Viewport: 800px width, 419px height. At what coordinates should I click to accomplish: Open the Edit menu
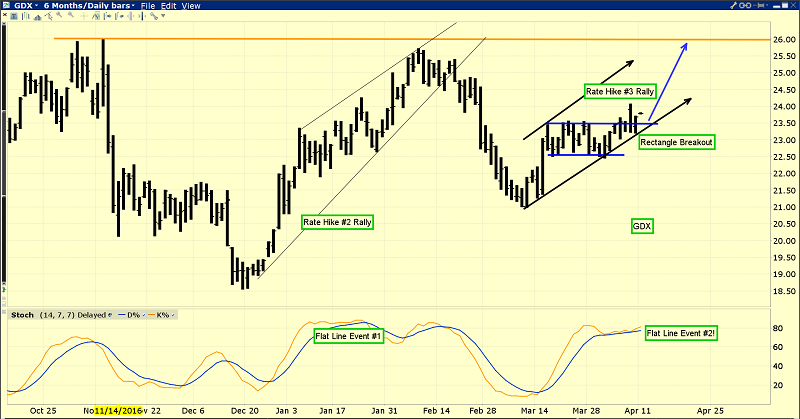point(168,6)
